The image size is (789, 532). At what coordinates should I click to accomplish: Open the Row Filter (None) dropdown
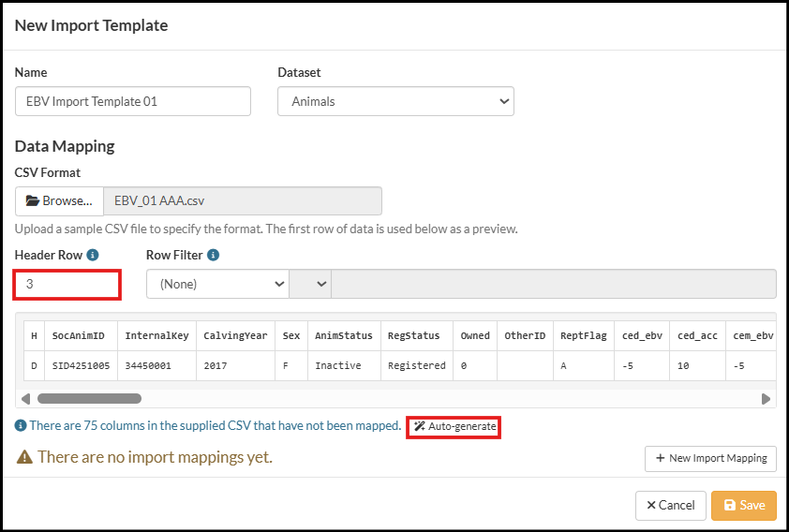217,284
